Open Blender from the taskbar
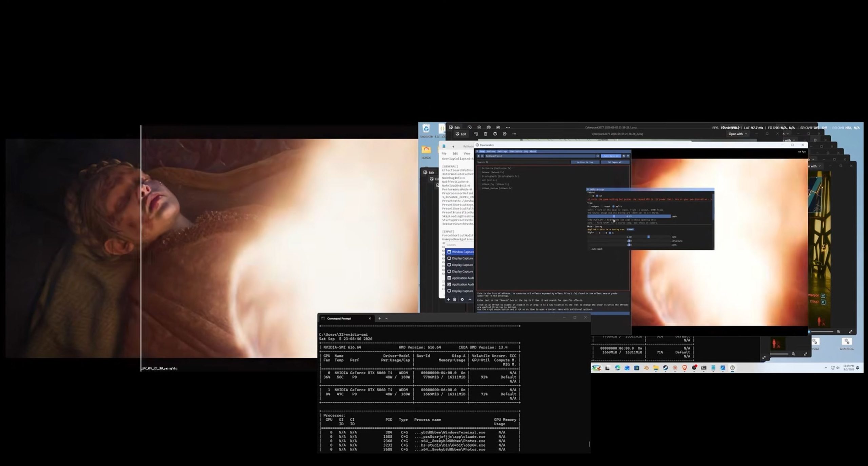This screenshot has height=466, width=868. (x=646, y=368)
